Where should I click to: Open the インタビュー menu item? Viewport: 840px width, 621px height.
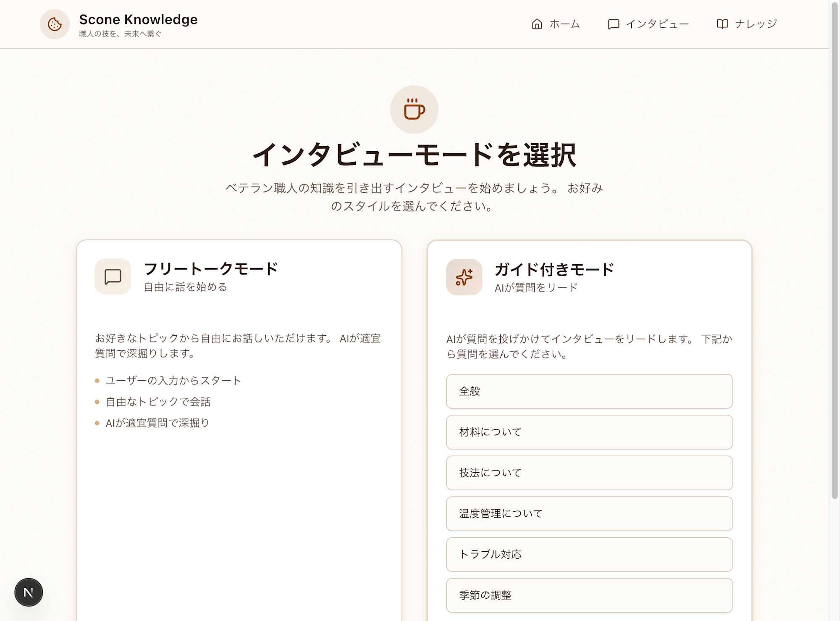pos(657,24)
